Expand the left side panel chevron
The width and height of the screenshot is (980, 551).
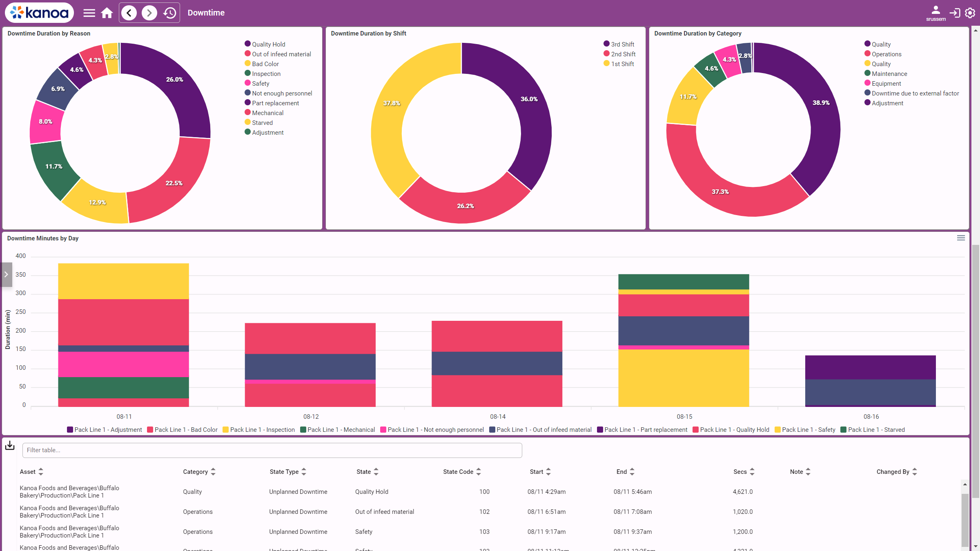click(x=6, y=274)
